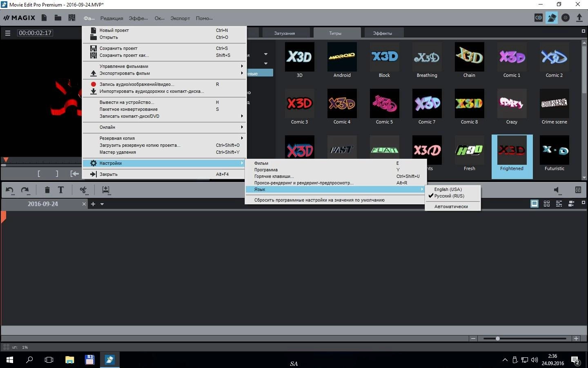Close the 2016-09-24 movie tab
Screen dimensions: 588x368
[x=84, y=204]
